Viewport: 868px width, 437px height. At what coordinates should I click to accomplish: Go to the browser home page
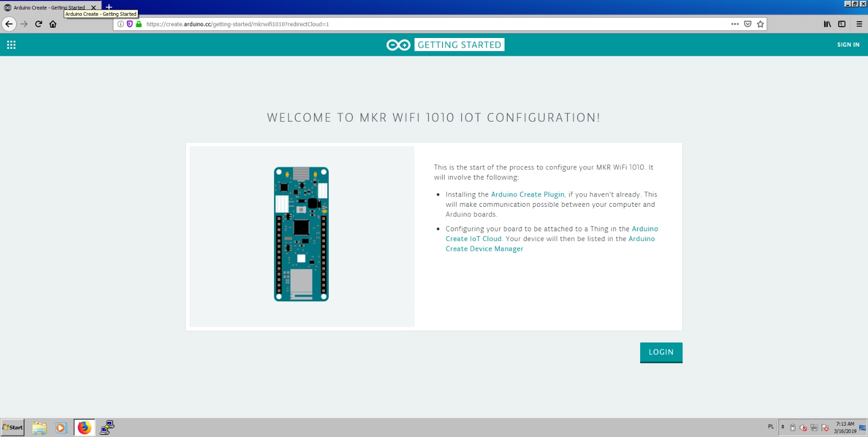[x=53, y=24]
